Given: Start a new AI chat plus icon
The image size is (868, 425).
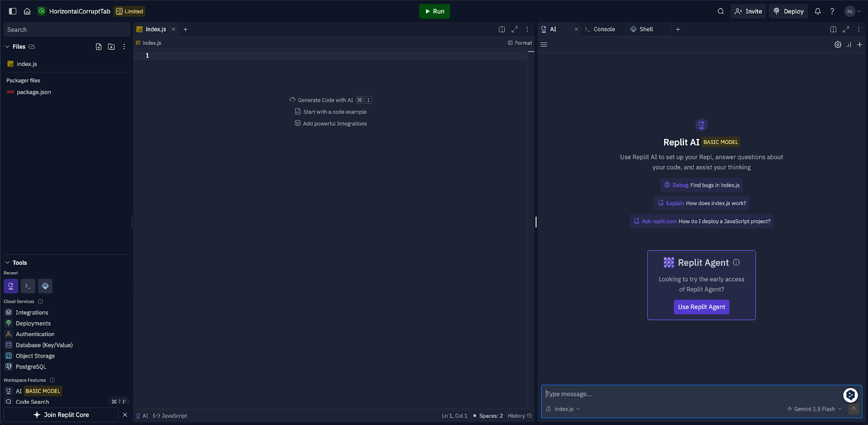Looking at the screenshot, I should (860, 44).
